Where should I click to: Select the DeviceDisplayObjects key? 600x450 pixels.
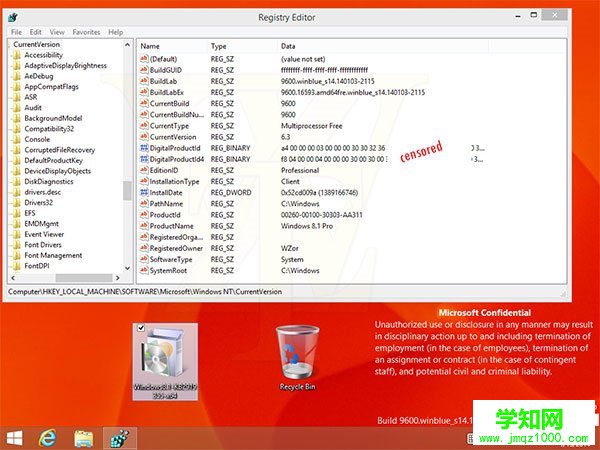pos(57,171)
